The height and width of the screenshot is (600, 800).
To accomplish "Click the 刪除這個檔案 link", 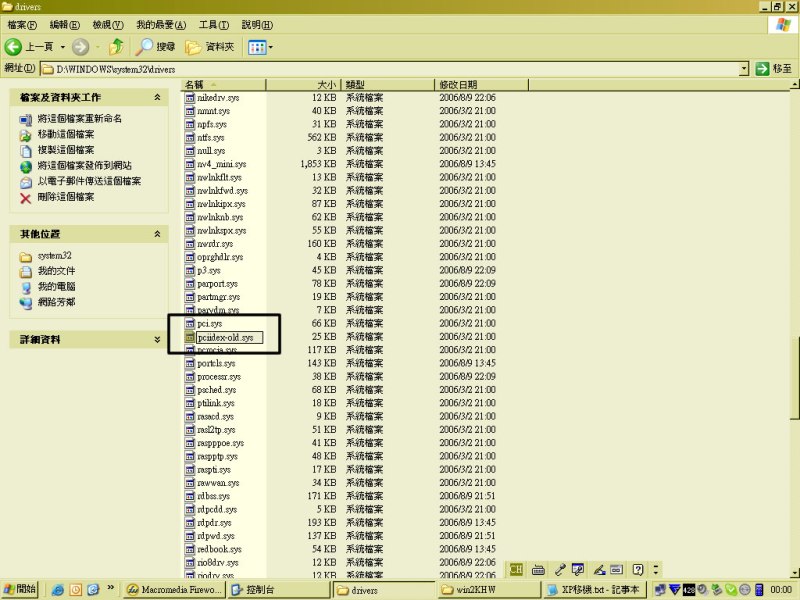I will 66,196.
